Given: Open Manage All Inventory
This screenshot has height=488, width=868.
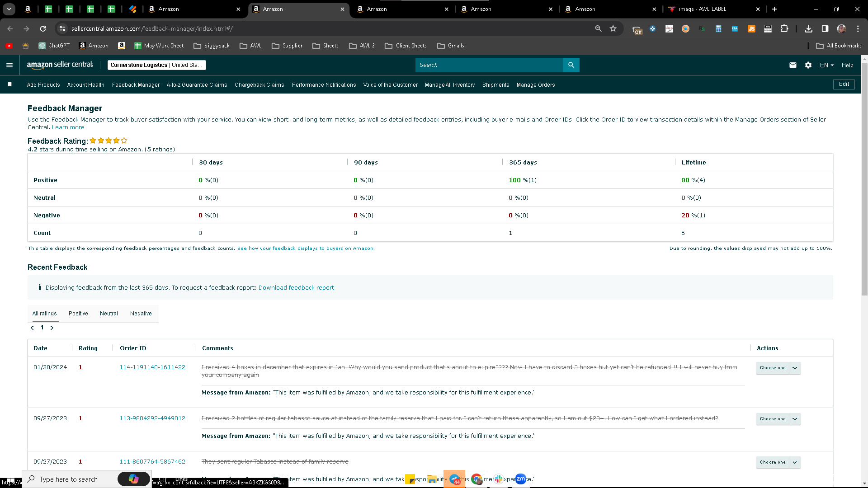Looking at the screenshot, I should (450, 85).
